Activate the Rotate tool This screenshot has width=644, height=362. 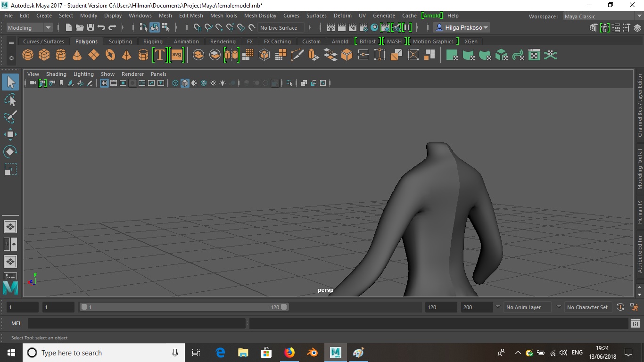tap(10, 152)
